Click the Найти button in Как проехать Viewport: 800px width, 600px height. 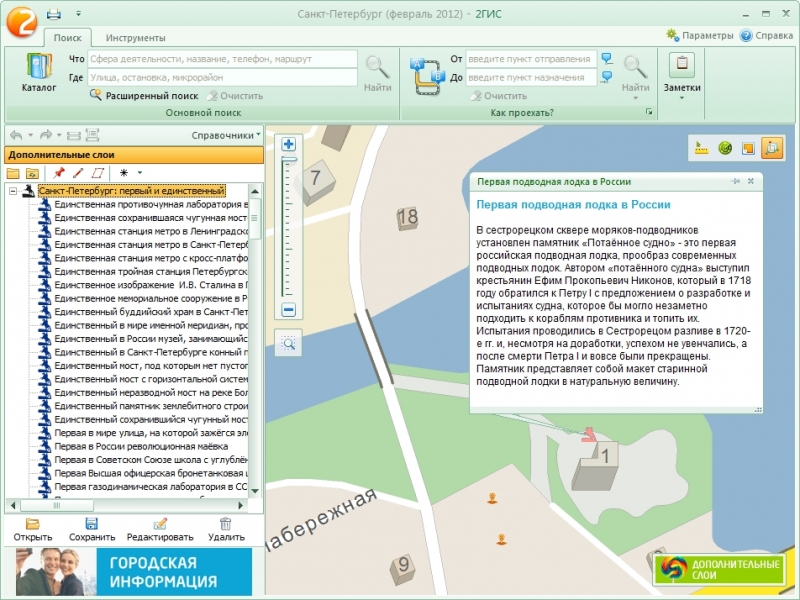click(x=635, y=75)
